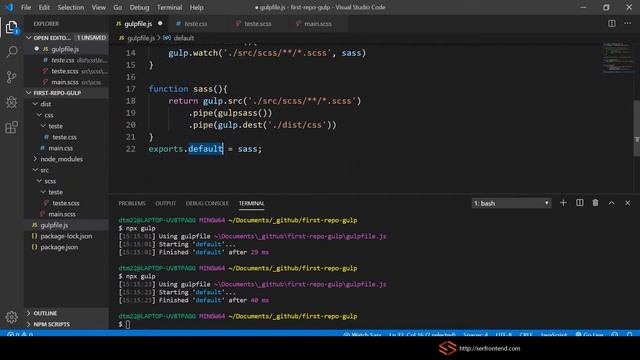The image size is (640, 360).
Task: Open the Debug view in the activity bar
Action: click(x=12, y=102)
